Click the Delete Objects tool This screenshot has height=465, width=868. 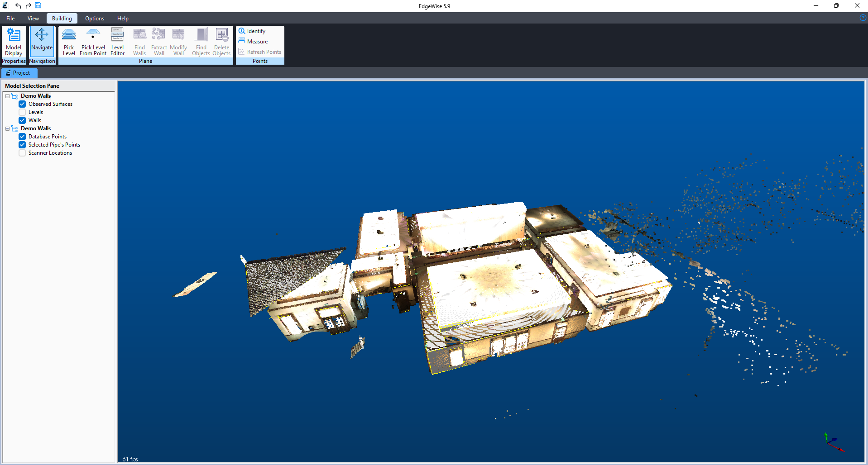[221, 42]
